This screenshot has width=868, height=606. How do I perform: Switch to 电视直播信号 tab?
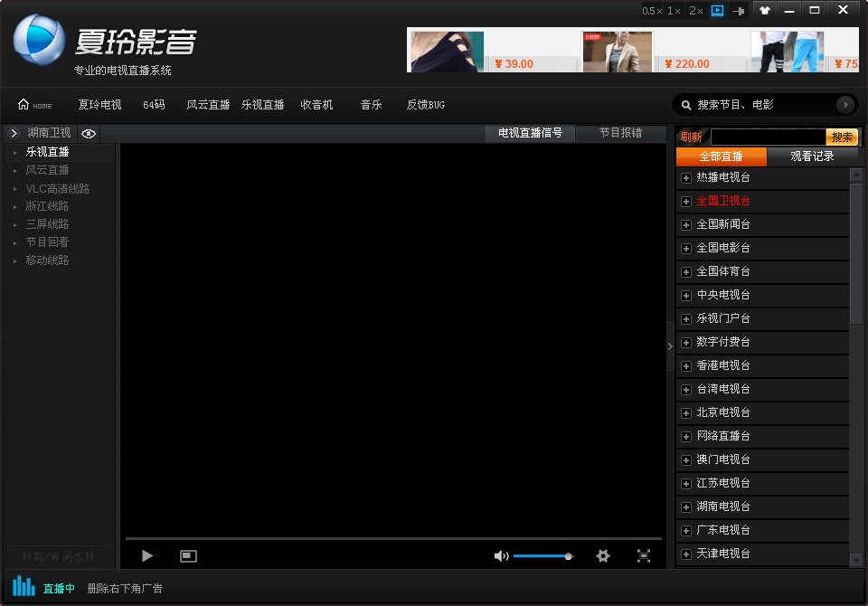[x=531, y=133]
